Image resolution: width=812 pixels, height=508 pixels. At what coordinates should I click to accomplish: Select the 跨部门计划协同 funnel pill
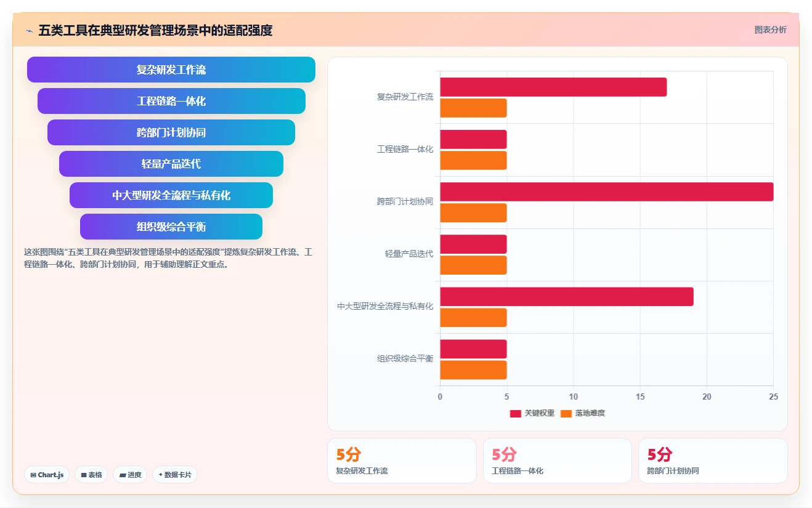pyautogui.click(x=171, y=132)
